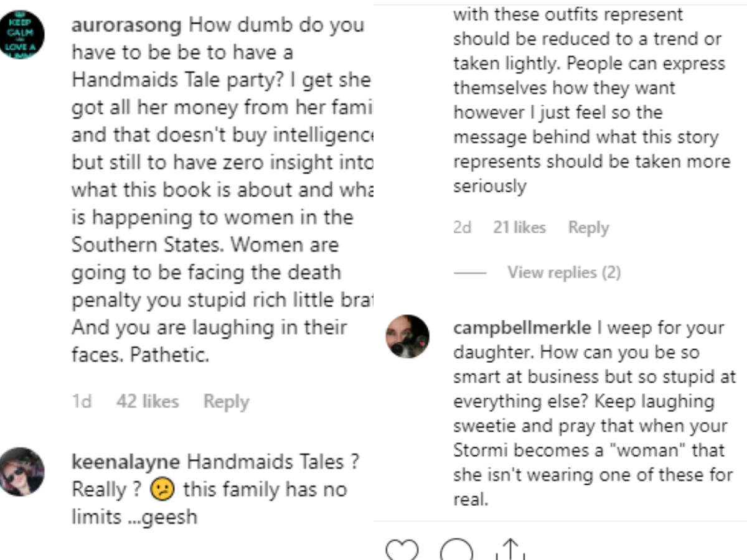
Task: Open aurorasong's profile avatar
Action: (22, 35)
